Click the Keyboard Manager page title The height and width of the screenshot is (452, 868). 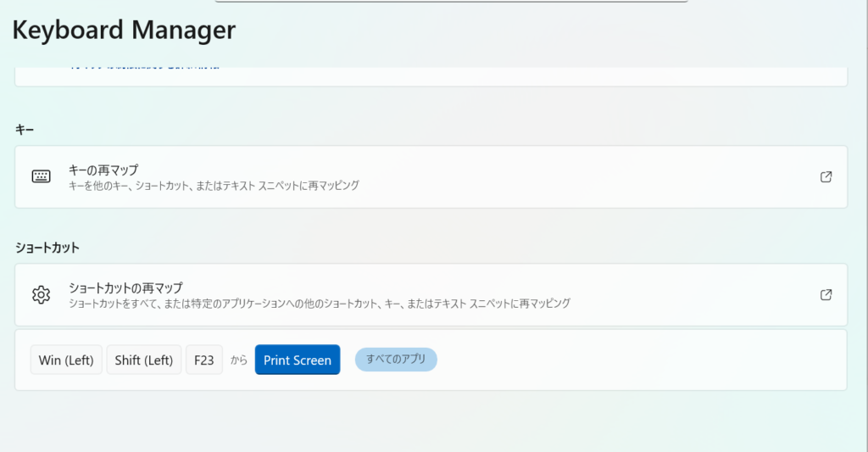[124, 30]
